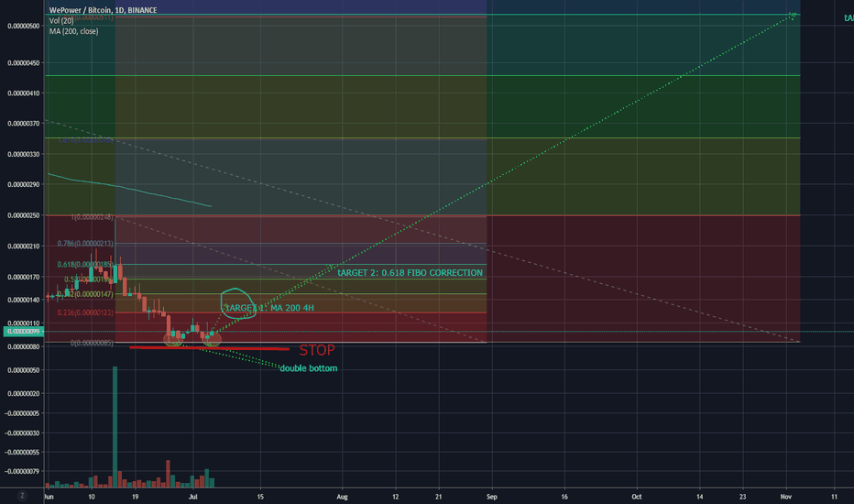Select the Jul date on time axis
The width and height of the screenshot is (854, 504).
[x=192, y=497]
